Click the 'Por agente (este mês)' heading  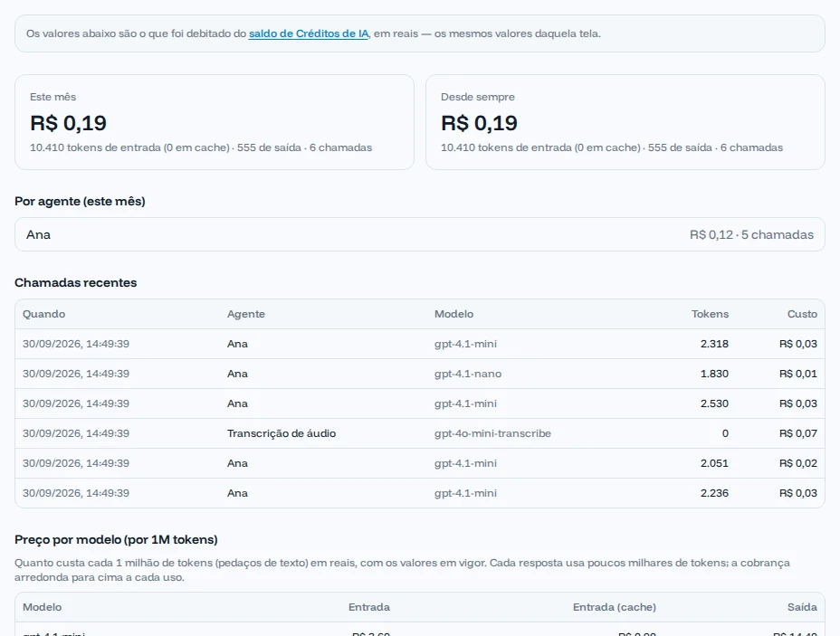click(x=80, y=201)
